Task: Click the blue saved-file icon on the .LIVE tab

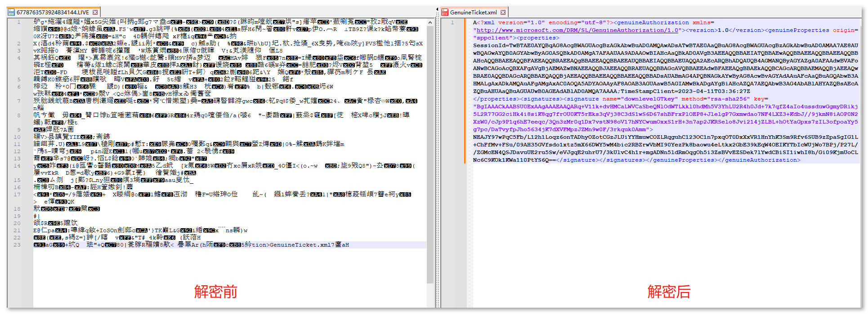Action: coord(12,13)
